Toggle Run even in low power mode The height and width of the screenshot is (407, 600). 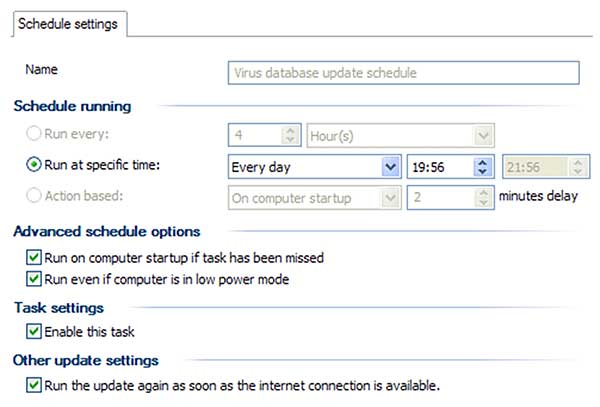point(34,279)
